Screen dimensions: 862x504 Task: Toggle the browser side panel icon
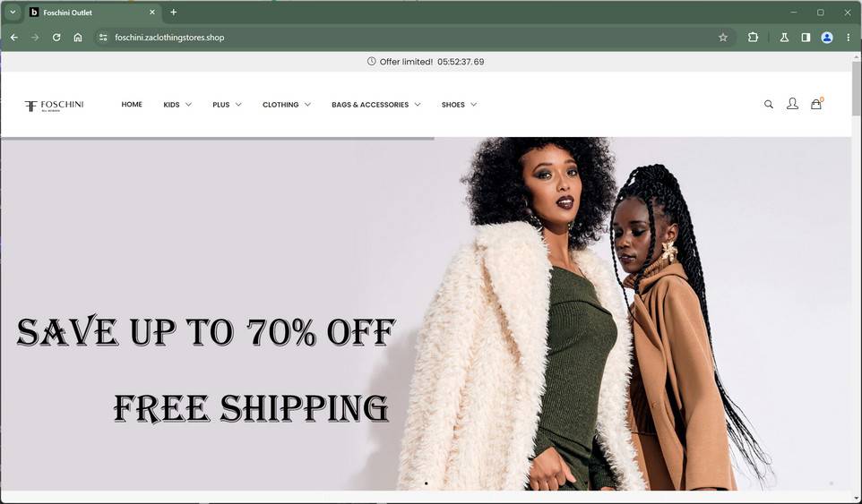pyautogui.click(x=806, y=38)
